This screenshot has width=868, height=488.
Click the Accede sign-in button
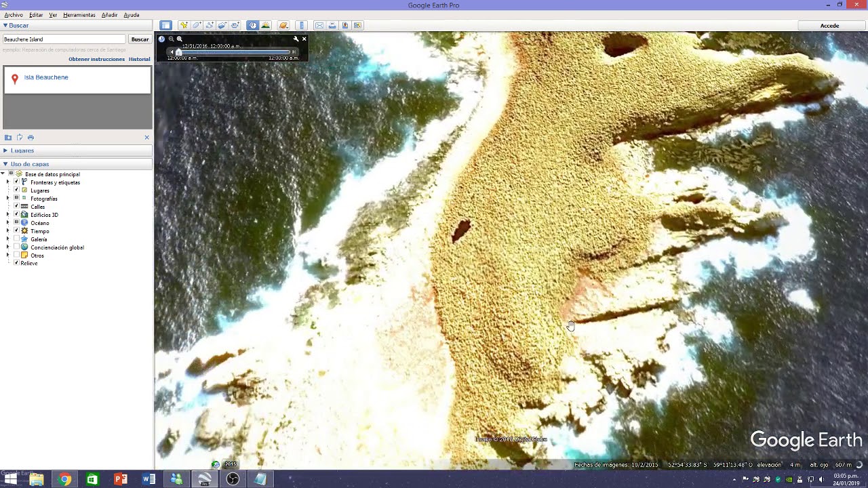click(830, 26)
